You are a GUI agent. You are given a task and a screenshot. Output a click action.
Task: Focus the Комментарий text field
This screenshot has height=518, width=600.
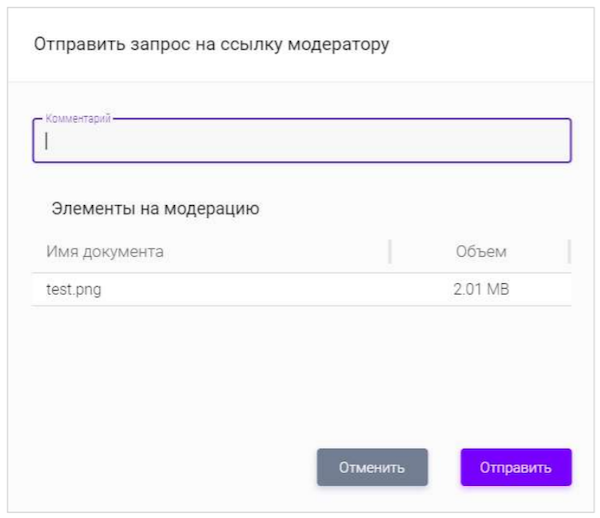pos(300,141)
